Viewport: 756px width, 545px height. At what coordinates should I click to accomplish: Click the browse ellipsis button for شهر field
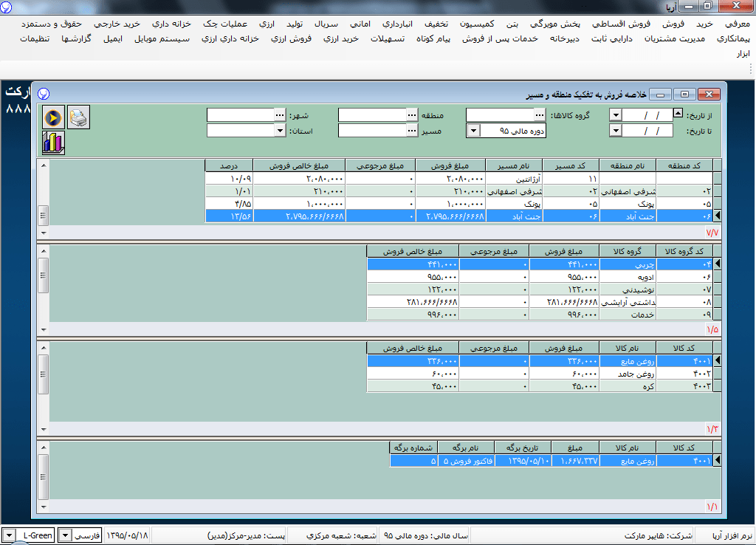[279, 115]
